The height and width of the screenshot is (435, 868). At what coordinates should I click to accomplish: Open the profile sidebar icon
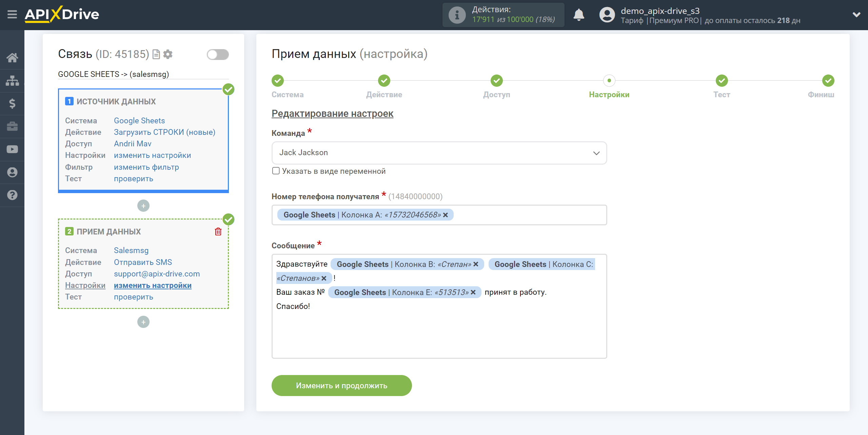click(x=12, y=172)
